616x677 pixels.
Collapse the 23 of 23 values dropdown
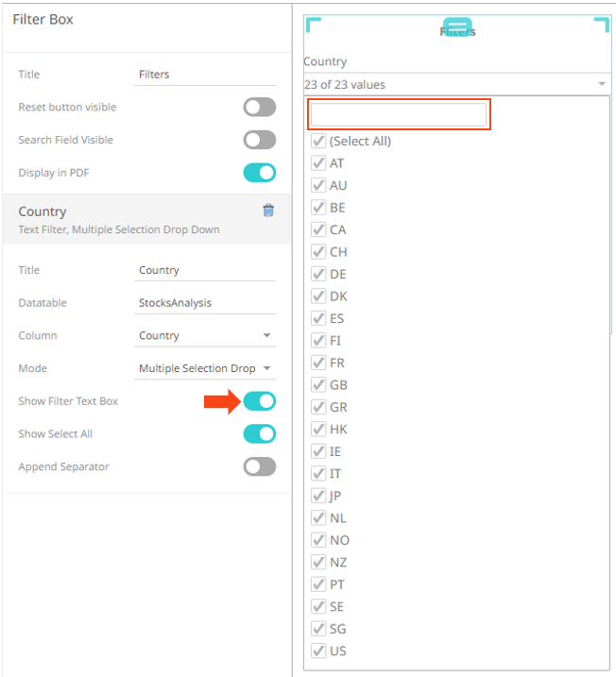(602, 85)
